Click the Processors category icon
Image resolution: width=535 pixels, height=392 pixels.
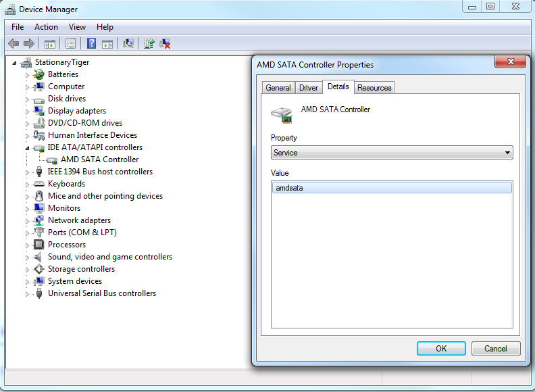[39, 245]
